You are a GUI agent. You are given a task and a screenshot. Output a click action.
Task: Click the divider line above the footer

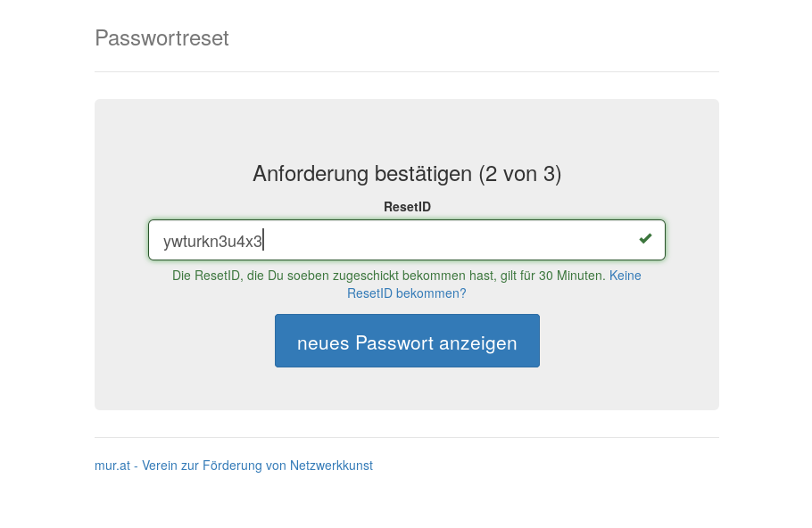pyautogui.click(x=406, y=438)
